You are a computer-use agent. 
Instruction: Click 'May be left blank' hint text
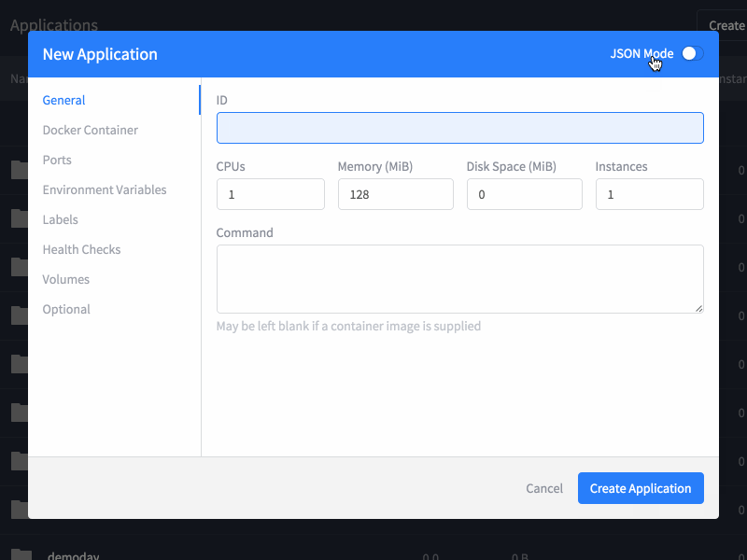coord(348,326)
